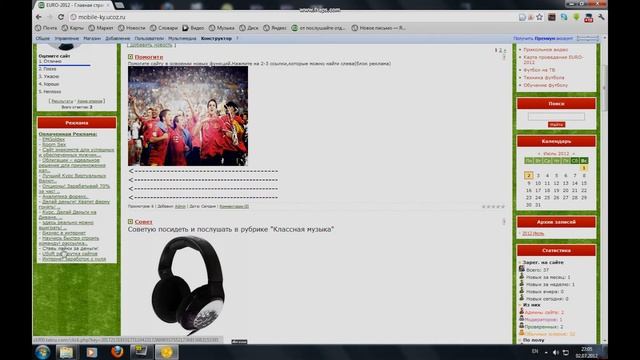Open the comments link under the Помогите post
The width and height of the screenshot is (640, 360).
(234, 207)
